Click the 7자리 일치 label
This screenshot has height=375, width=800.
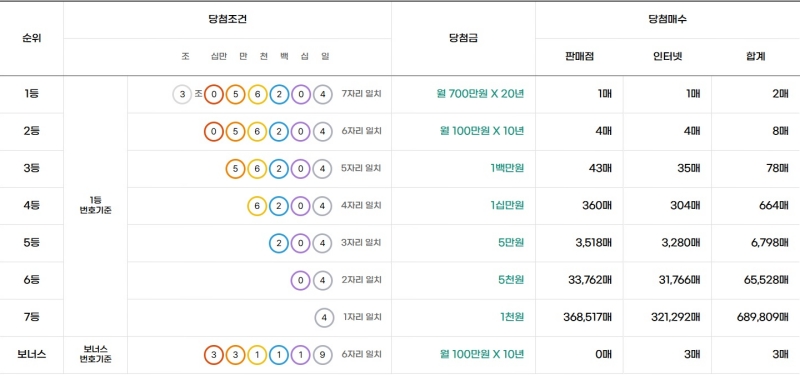click(x=362, y=94)
